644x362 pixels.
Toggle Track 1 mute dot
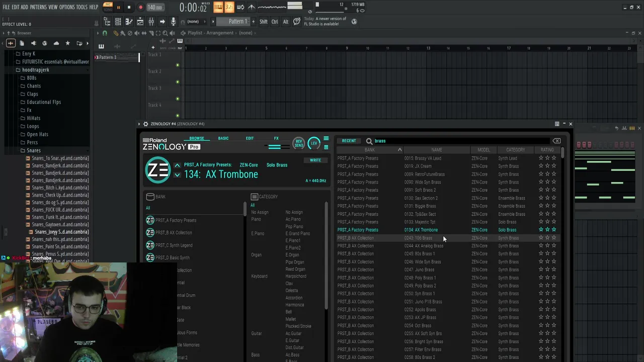coord(178,65)
